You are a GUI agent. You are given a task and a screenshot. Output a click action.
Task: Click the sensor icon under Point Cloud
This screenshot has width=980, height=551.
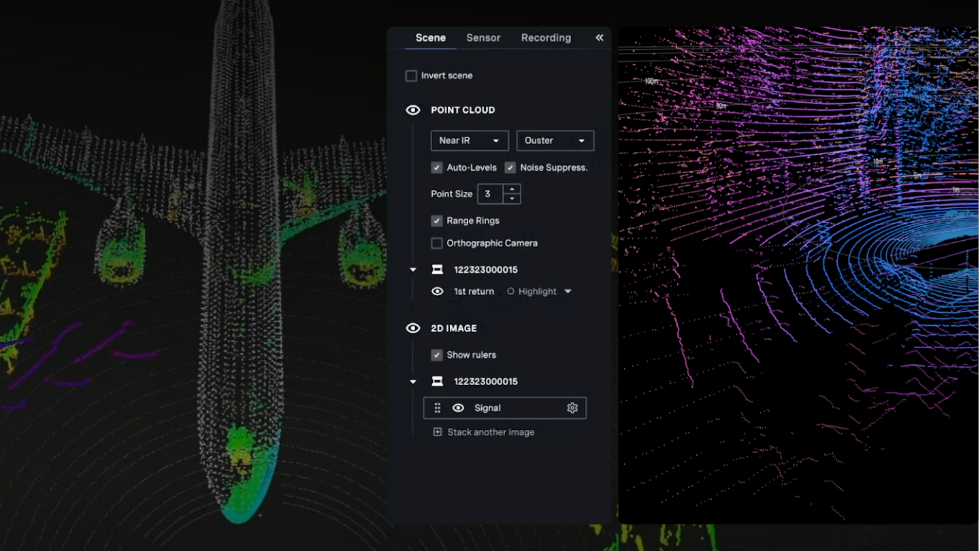pos(438,270)
